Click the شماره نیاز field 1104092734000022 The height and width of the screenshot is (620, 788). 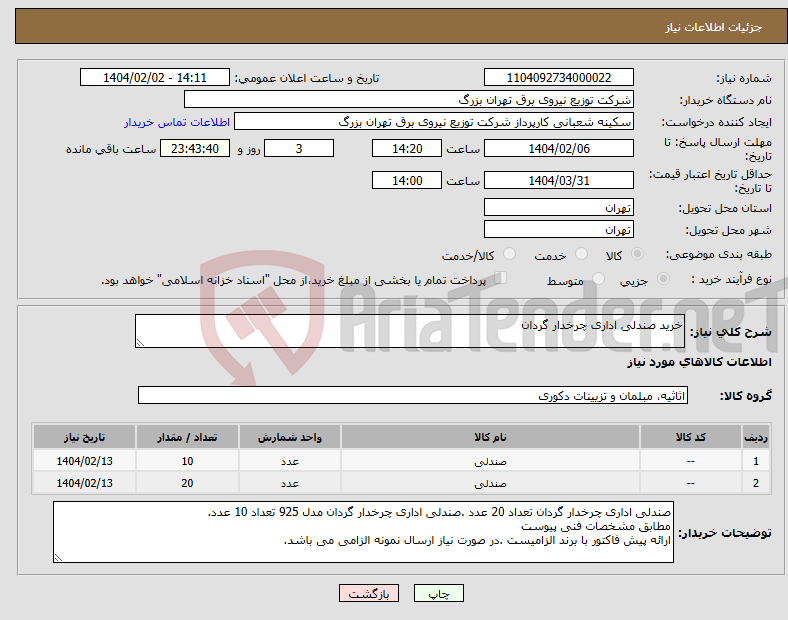[558, 77]
